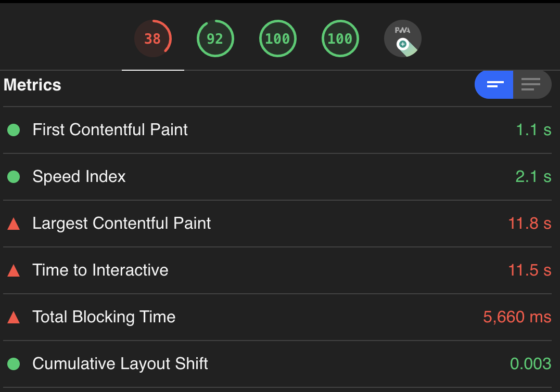Click the Metrics section heading
The width and height of the screenshot is (560, 392).
pos(32,85)
